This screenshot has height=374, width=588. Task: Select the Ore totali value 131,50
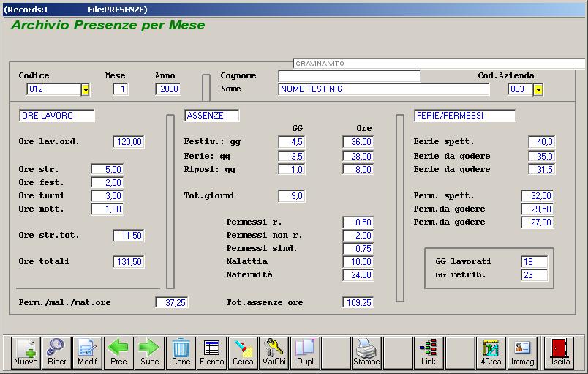(x=129, y=262)
